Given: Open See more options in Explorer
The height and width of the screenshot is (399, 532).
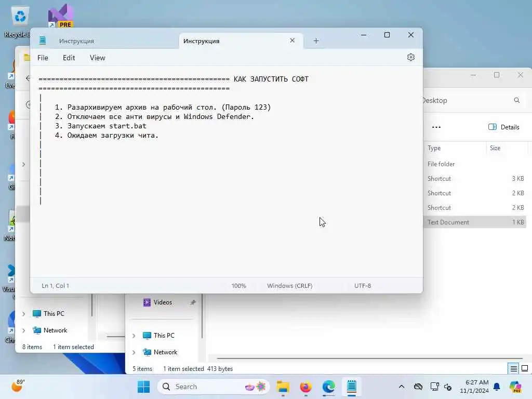Looking at the screenshot, I should click(x=436, y=127).
